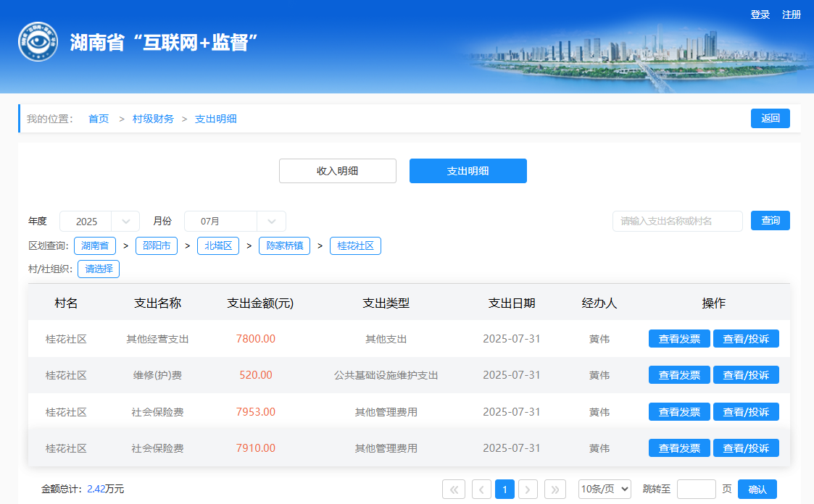The height and width of the screenshot is (504, 814).
Task: Change the 10条/页 page size selector
Action: [605, 490]
